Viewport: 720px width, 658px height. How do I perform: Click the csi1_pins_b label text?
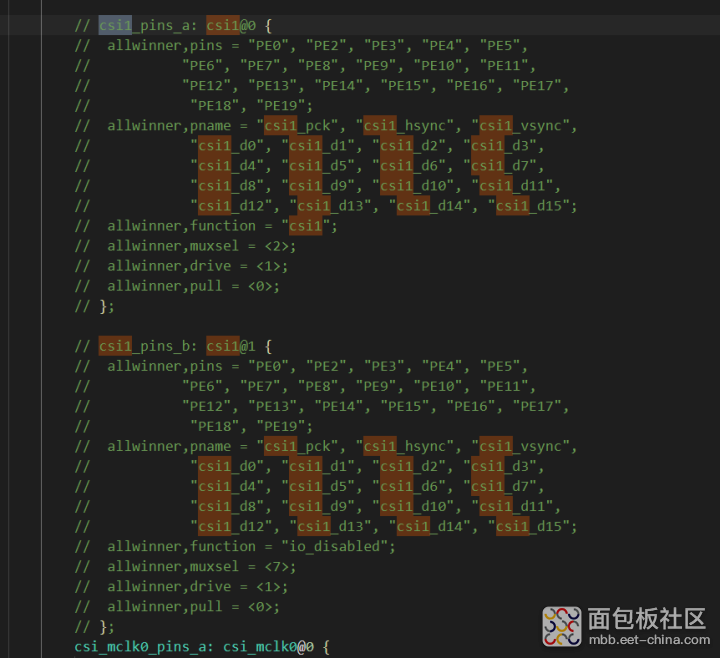coord(147,346)
